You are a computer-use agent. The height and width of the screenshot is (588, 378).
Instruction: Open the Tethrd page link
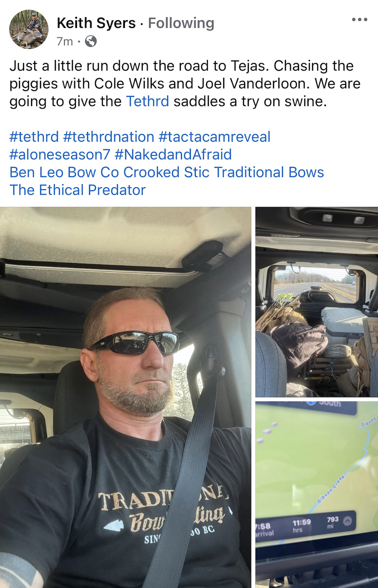[x=148, y=101]
